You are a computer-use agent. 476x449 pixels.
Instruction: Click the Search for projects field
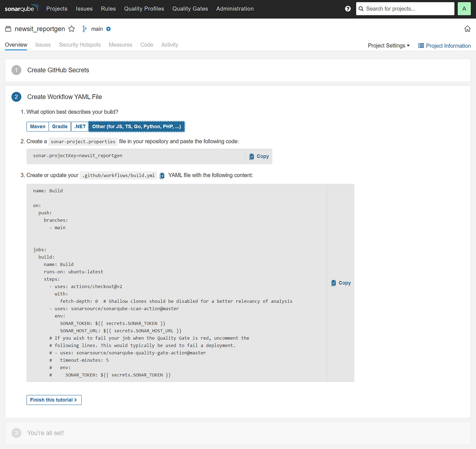(x=405, y=8)
